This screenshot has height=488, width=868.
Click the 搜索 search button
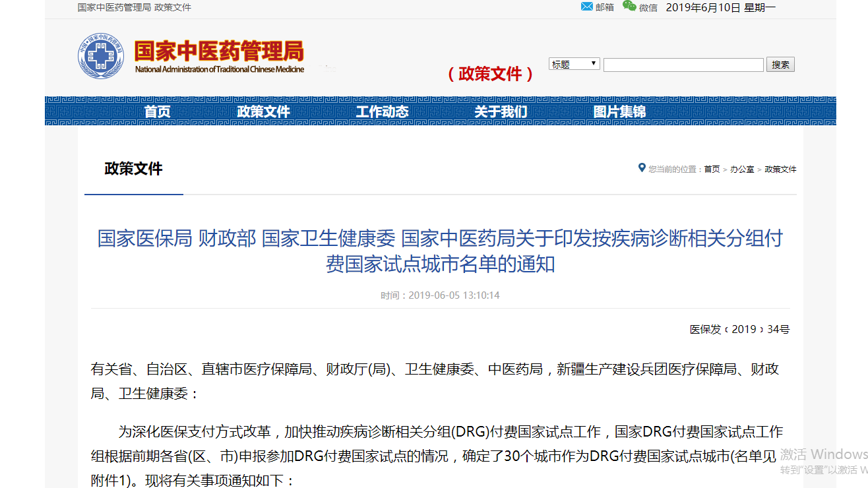780,65
